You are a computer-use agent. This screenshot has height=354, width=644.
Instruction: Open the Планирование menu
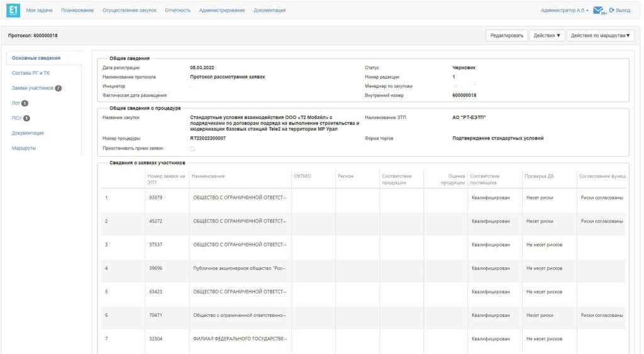tap(77, 11)
